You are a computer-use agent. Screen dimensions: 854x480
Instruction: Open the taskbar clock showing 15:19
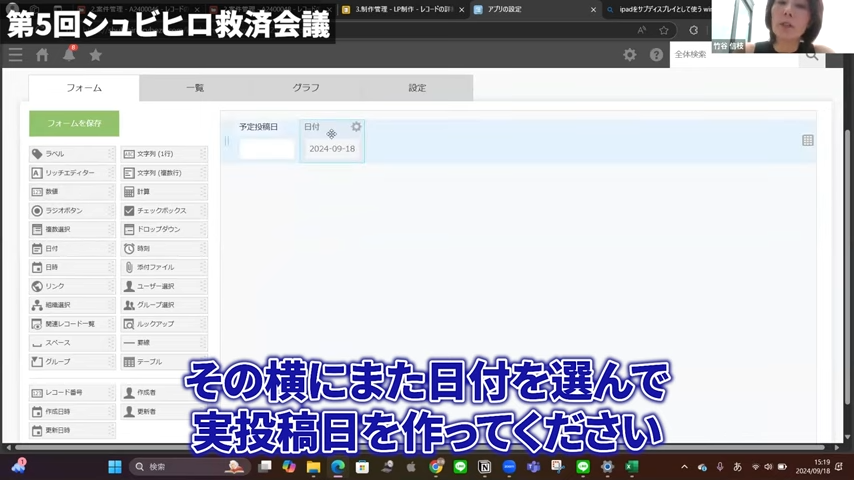pyautogui.click(x=813, y=466)
